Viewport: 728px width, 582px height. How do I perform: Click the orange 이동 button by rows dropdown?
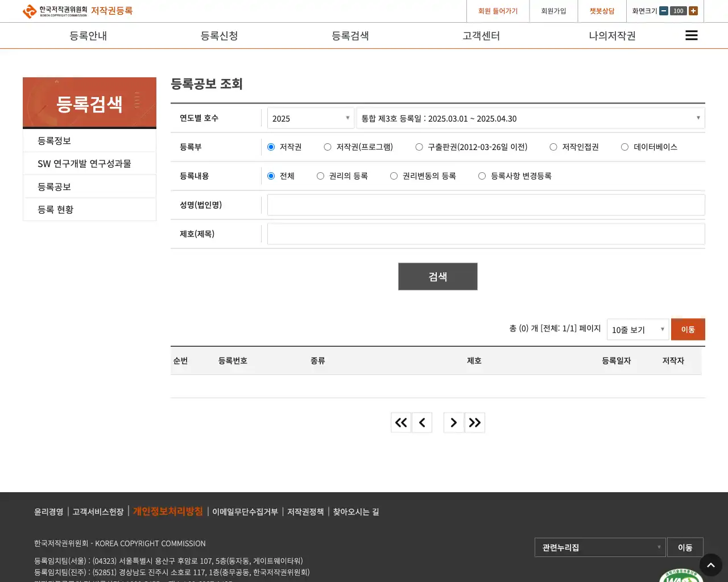pos(688,329)
